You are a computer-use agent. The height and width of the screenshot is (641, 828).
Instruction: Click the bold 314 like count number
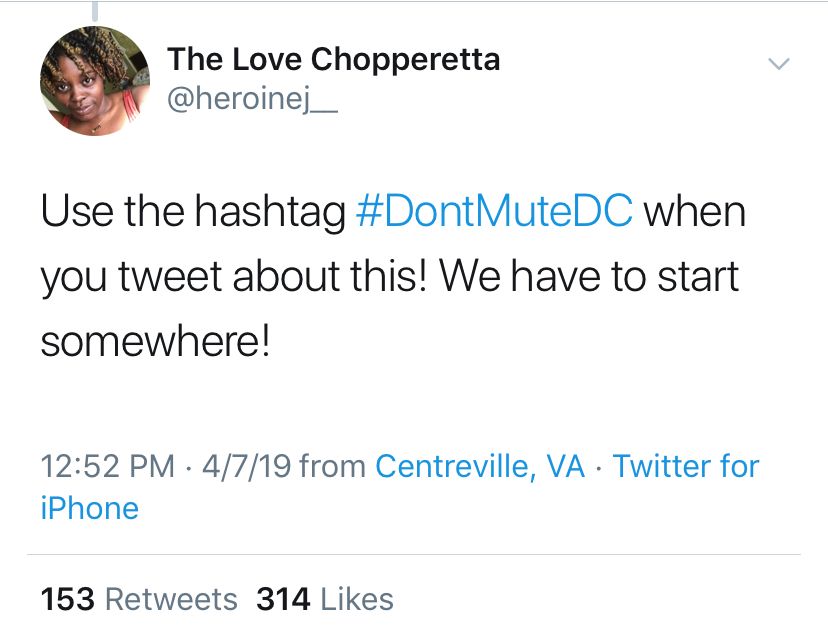click(283, 599)
